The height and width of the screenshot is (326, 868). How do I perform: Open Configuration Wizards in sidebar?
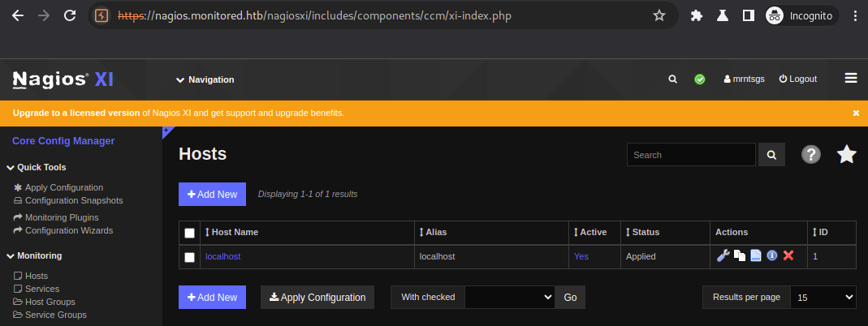click(63, 230)
